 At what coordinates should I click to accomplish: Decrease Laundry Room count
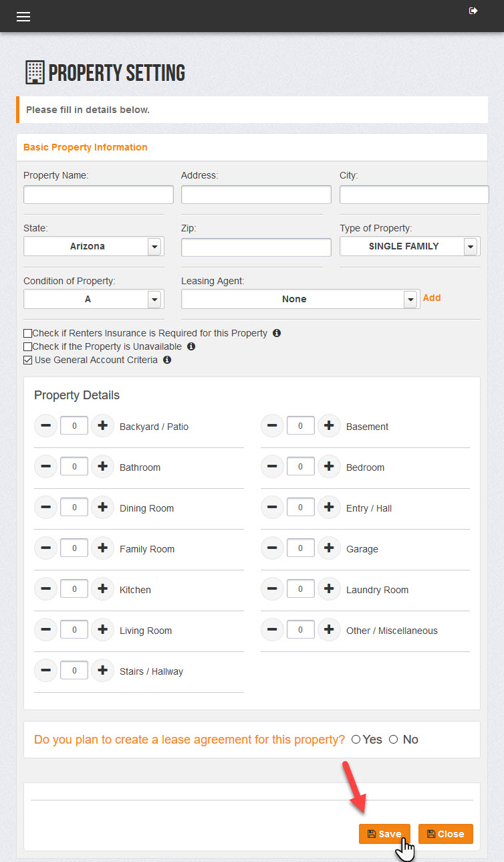coord(272,589)
